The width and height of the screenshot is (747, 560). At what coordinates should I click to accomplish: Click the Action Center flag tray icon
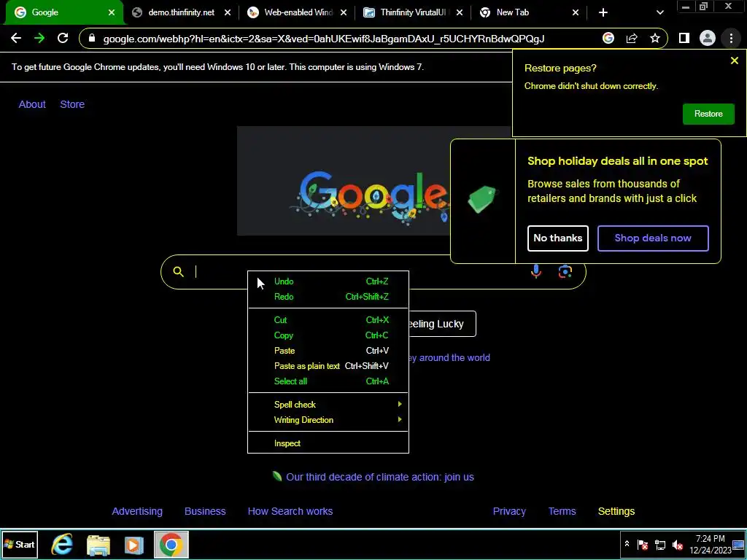pyautogui.click(x=642, y=544)
